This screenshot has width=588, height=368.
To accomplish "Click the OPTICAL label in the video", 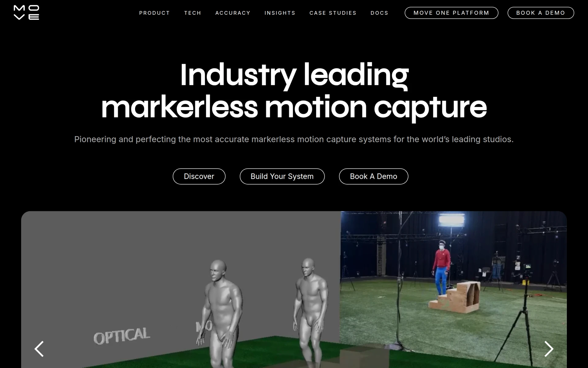I will [x=122, y=336].
